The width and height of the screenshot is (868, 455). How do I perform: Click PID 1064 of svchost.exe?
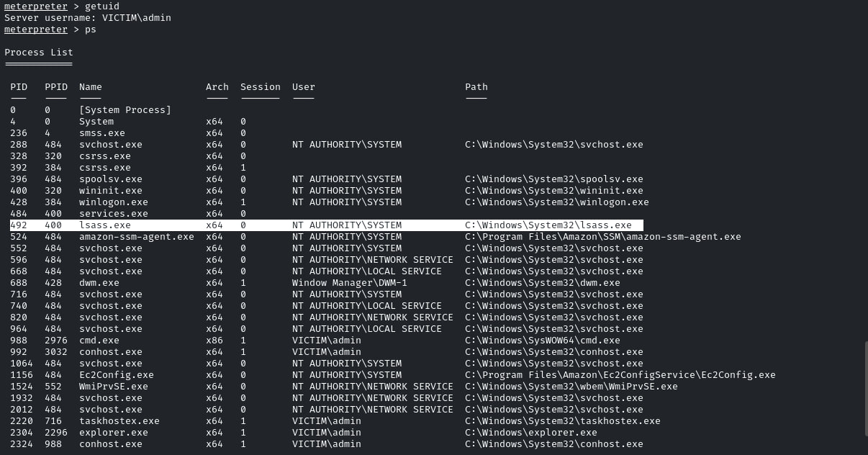(22, 364)
